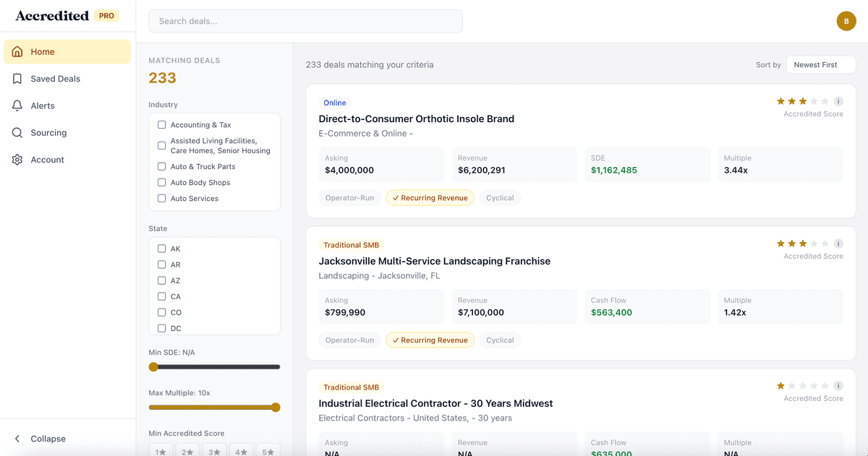Open Account settings gear icon
Image resolution: width=868 pixels, height=456 pixels.
pyautogui.click(x=17, y=160)
